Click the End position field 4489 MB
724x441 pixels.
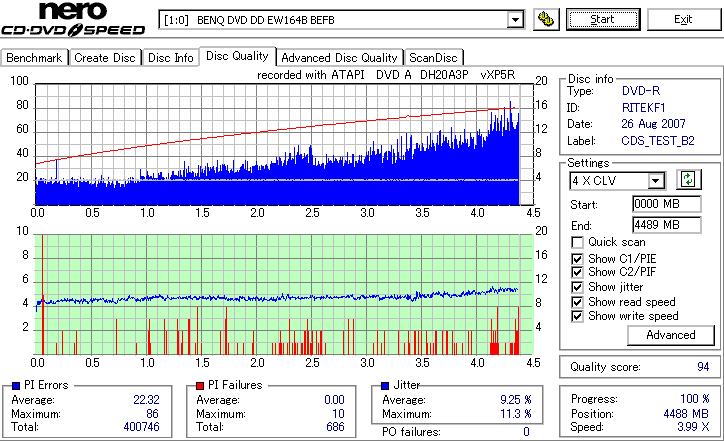(x=666, y=225)
